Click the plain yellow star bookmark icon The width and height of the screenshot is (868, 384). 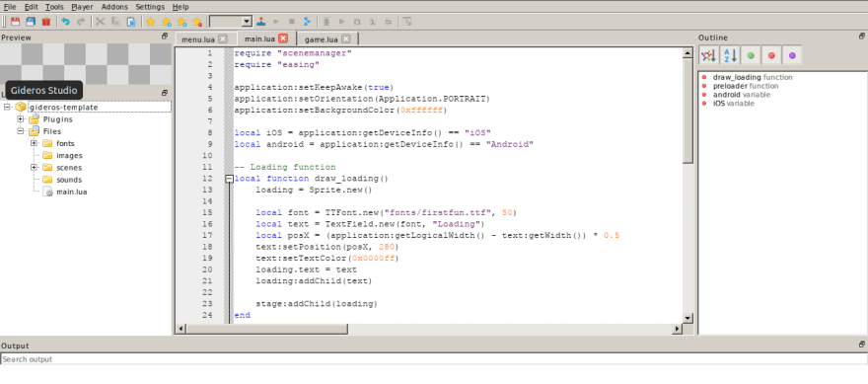pos(151,22)
